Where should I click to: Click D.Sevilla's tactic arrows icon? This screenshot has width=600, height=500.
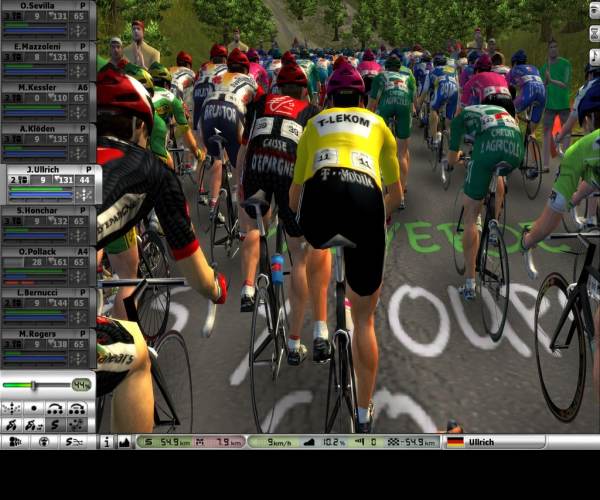78,30
